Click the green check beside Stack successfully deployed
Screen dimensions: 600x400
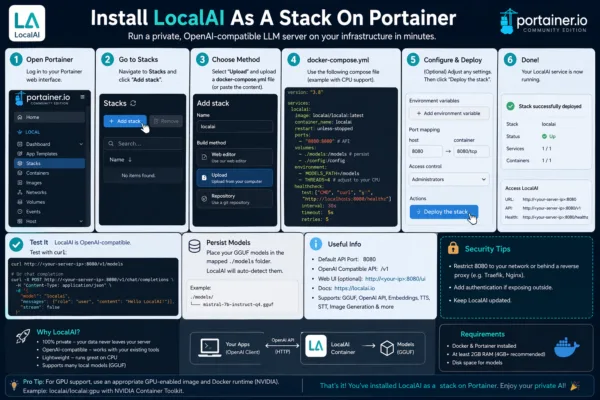point(510,106)
